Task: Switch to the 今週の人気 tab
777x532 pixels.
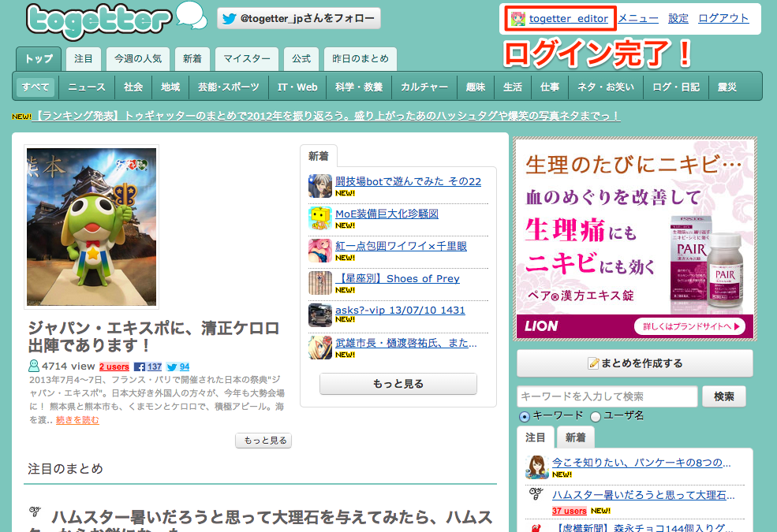Action: [138, 59]
